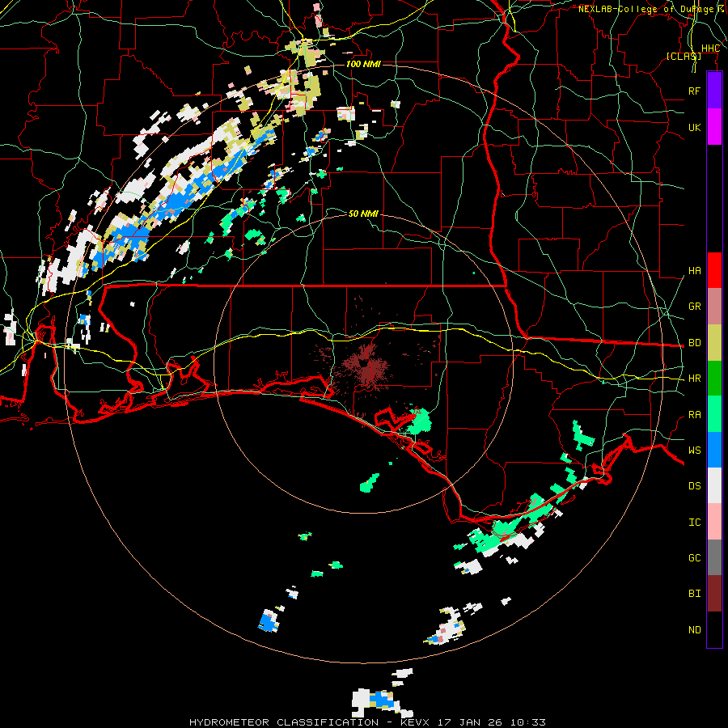Screen dimensions: 728x728
Task: Click the RA bright green legend swatch
Action: pos(714,414)
